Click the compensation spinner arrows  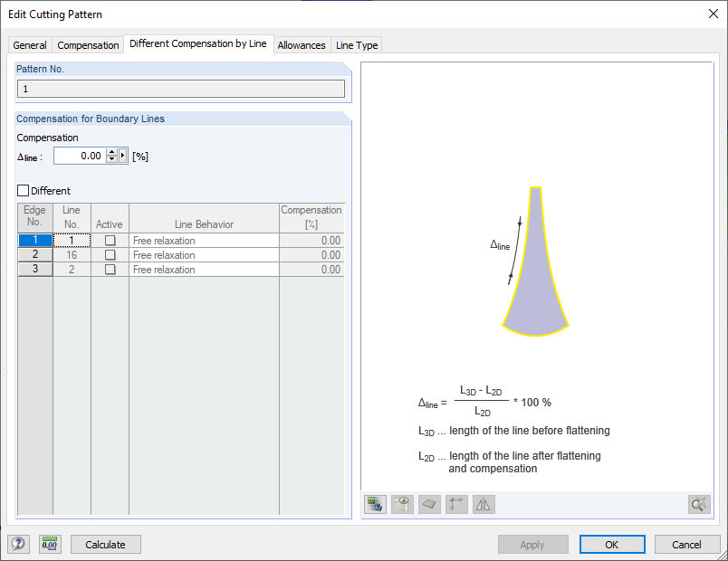(x=111, y=156)
